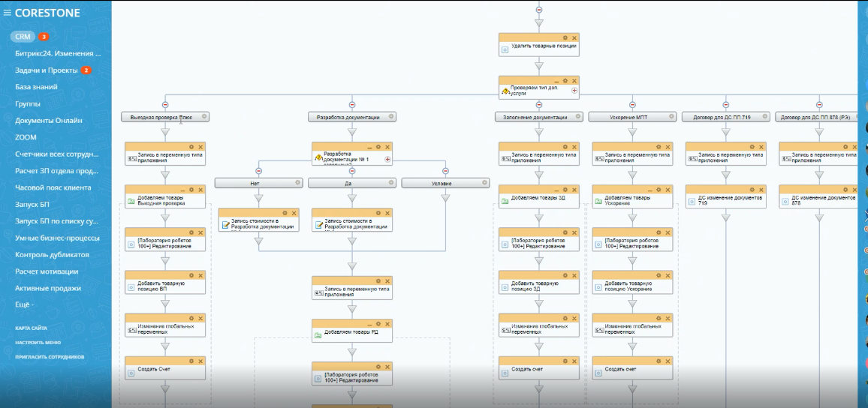Add a branch to 'Проверяем тип доп. услуги'
Viewport: 868px width, 408px height.
[574, 91]
